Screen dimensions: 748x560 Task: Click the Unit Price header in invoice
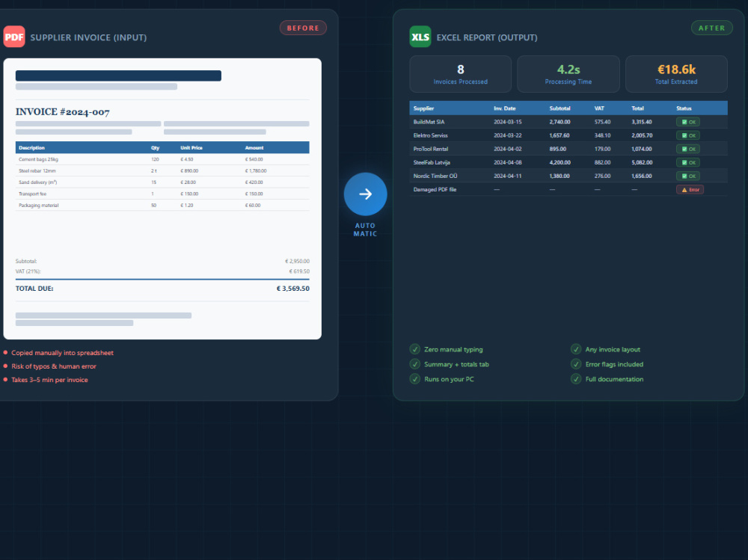tap(191, 148)
